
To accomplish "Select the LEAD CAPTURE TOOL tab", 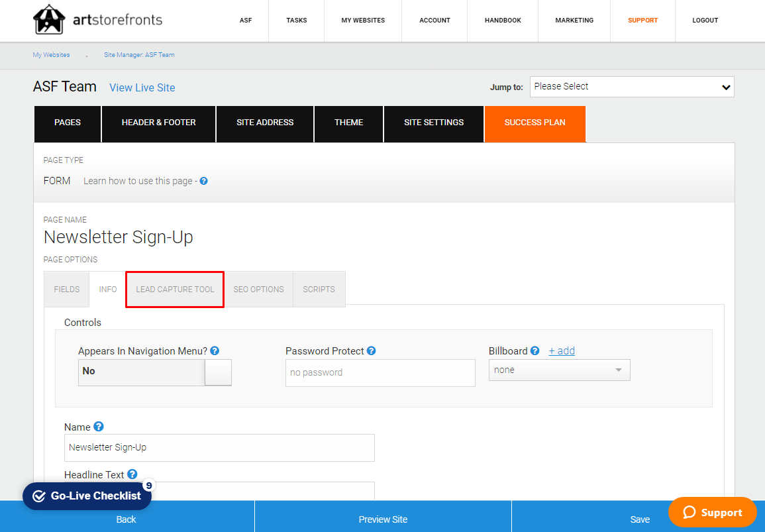I will click(x=175, y=289).
